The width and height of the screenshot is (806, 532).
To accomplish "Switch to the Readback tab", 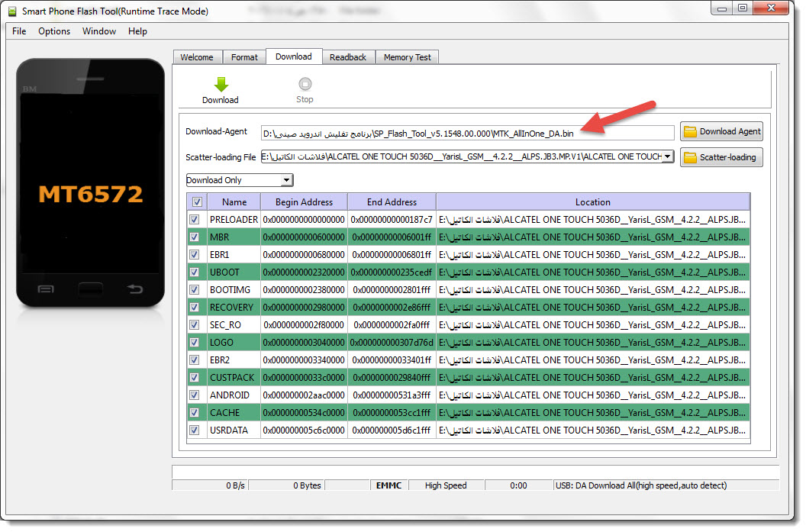I will point(348,57).
